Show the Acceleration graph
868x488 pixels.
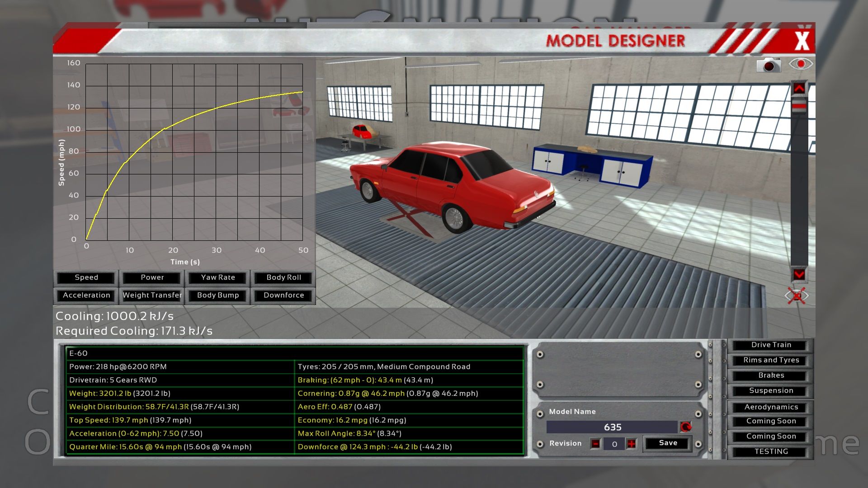point(86,295)
